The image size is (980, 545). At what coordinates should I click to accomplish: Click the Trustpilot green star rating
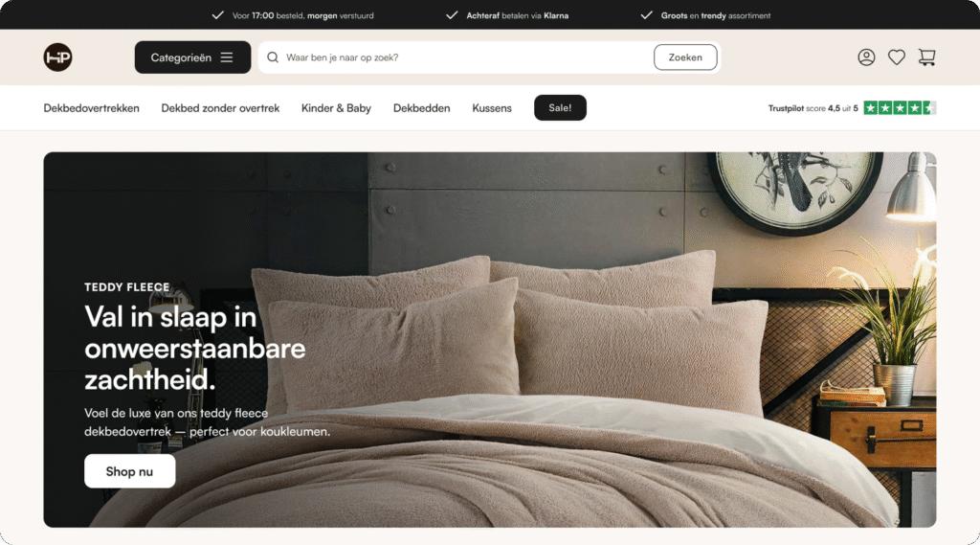[x=900, y=107]
